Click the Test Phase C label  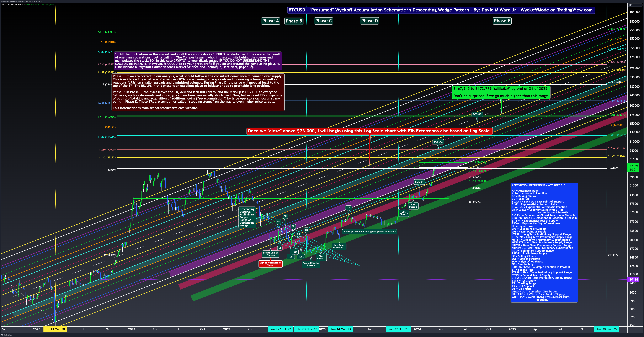coord(321,257)
